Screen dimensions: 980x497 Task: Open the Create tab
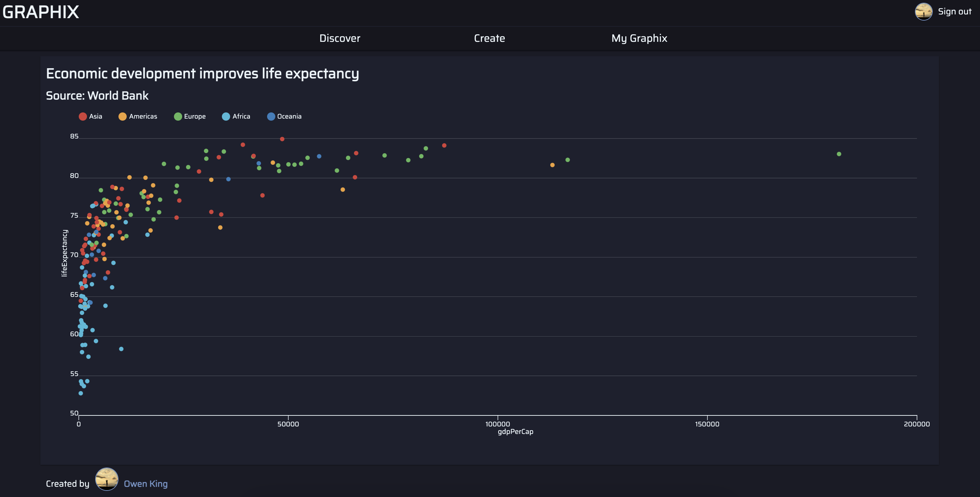[x=489, y=38]
